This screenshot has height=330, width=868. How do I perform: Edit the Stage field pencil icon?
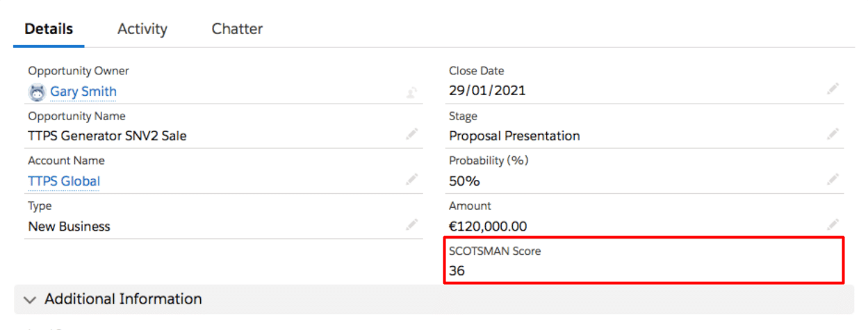coord(833,134)
